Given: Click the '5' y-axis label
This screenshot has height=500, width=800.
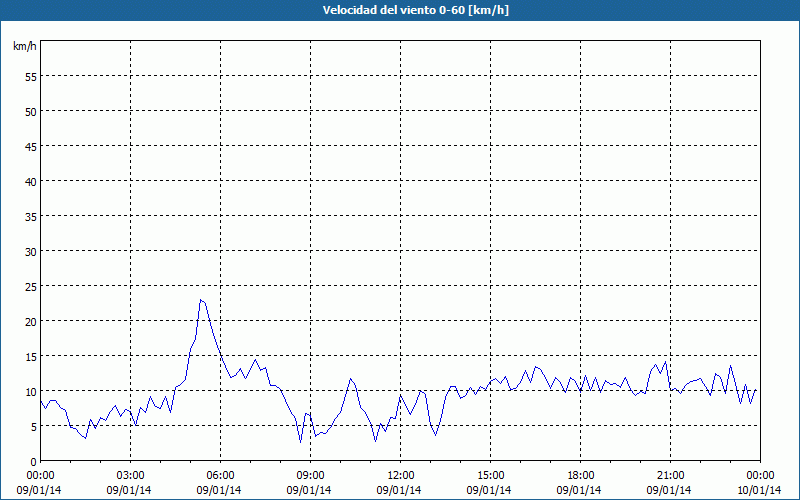Looking at the screenshot, I should [34, 427].
